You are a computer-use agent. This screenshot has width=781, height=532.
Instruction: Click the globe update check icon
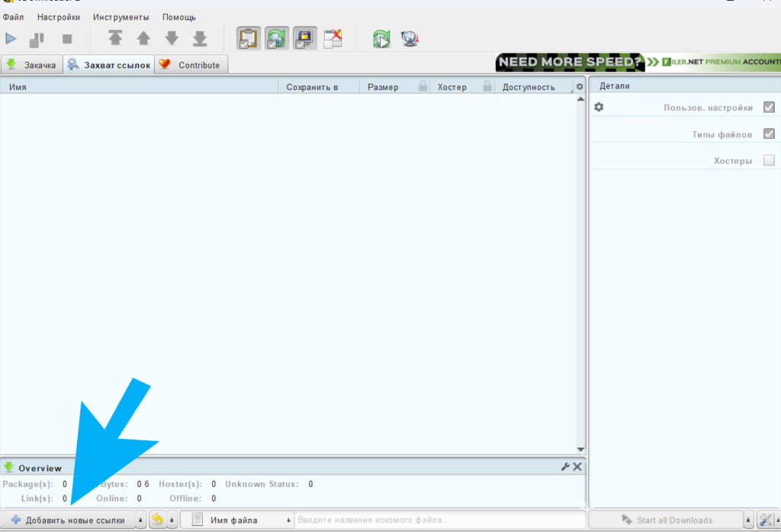click(x=410, y=39)
